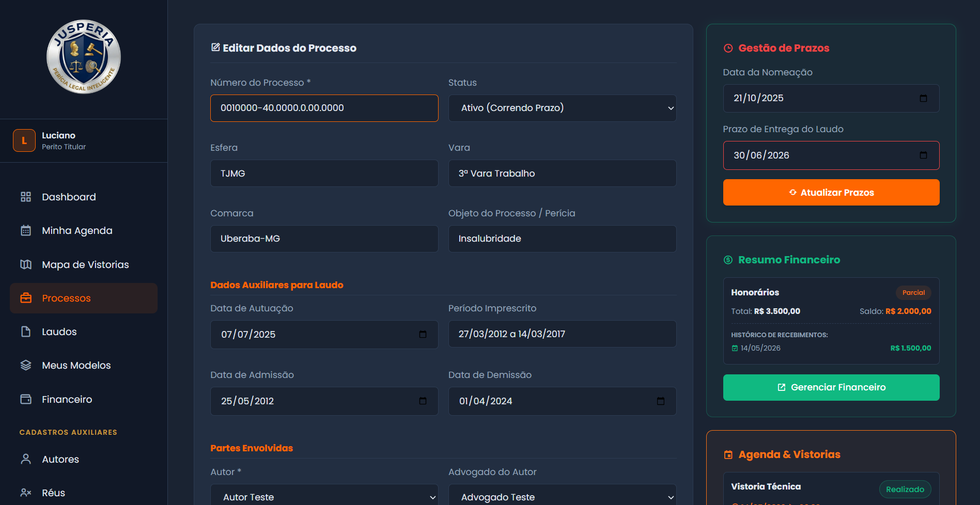Screen dimensions: 980x505
Task: Expand the Advogado do Autor dropdown
Action: (563, 497)
